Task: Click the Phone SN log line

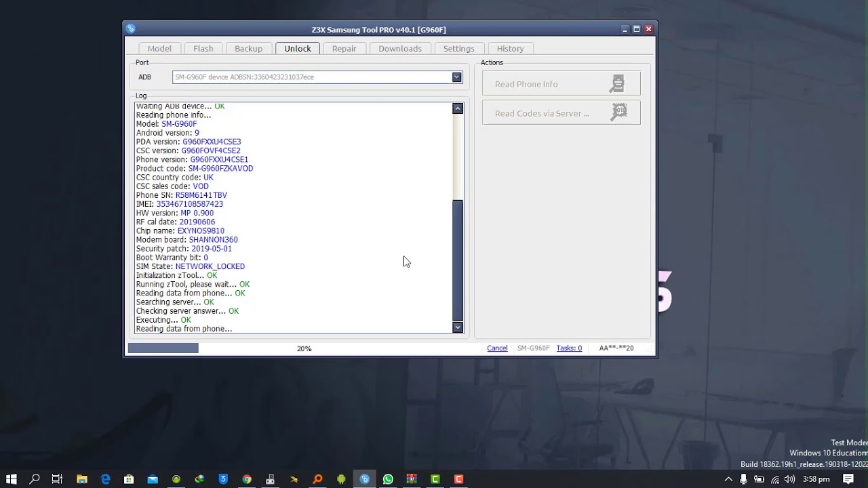Action: (x=181, y=195)
